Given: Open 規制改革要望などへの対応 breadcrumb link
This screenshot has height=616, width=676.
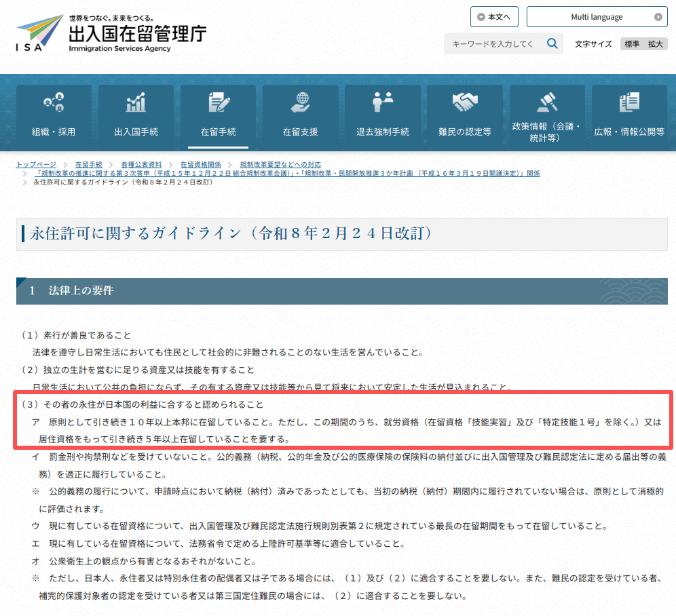Looking at the screenshot, I should [x=280, y=165].
